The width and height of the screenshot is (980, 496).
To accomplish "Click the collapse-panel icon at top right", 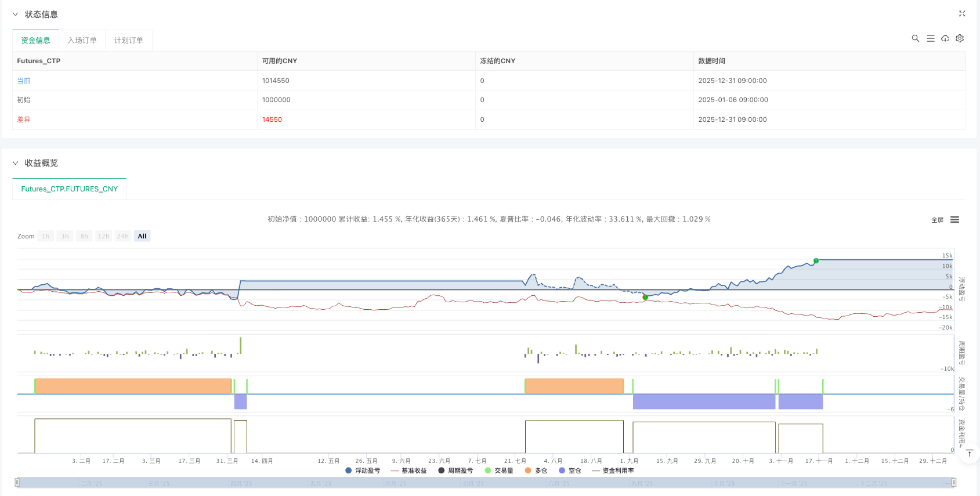I will pos(961,14).
